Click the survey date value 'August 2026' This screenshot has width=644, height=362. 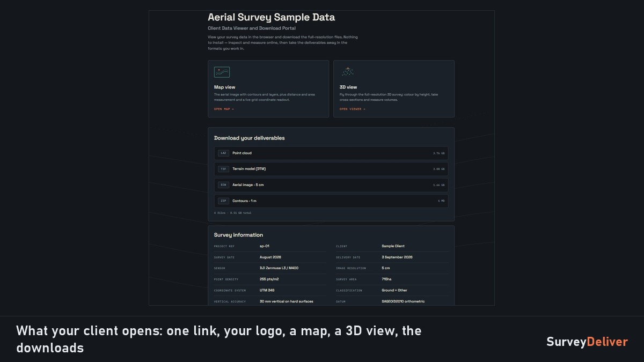[x=270, y=257]
